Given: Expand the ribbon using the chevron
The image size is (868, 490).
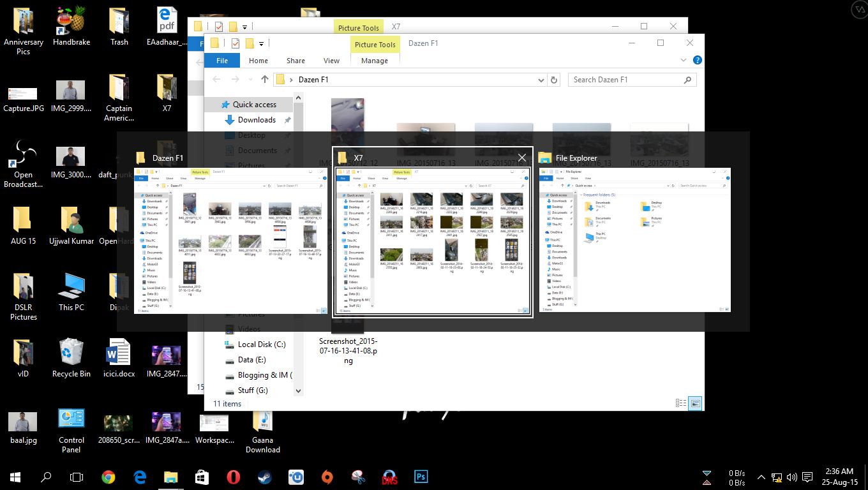Looking at the screenshot, I should 684,60.
